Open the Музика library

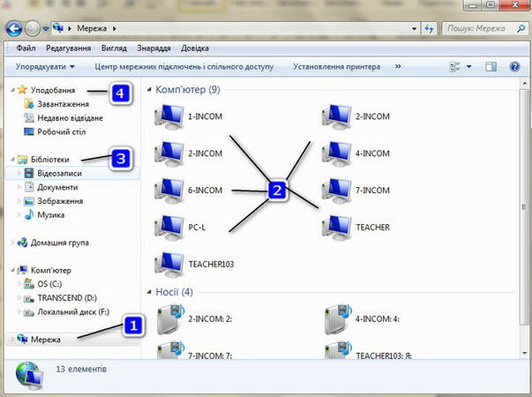pyautogui.click(x=50, y=214)
